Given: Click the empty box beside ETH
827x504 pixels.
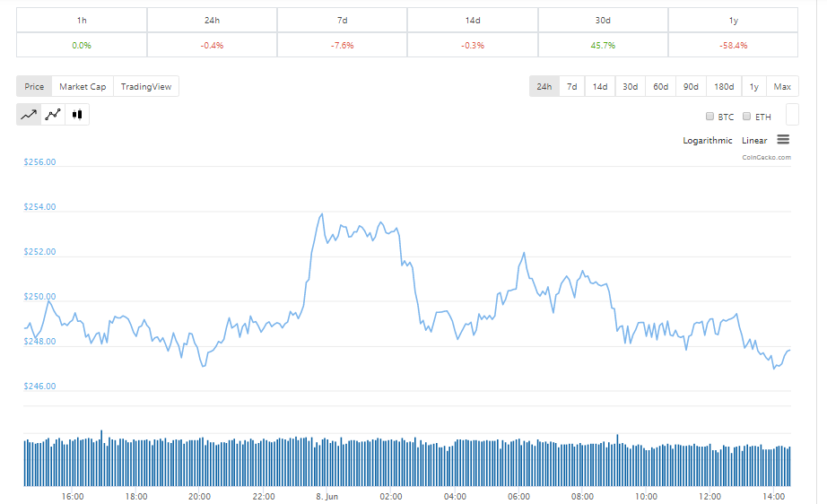Looking at the screenshot, I should pos(792,114).
